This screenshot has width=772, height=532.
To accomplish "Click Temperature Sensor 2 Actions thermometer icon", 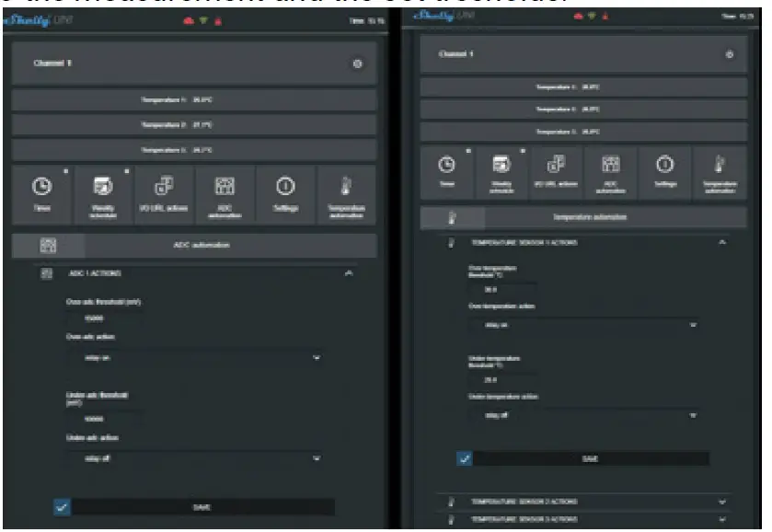I will 451,502.
